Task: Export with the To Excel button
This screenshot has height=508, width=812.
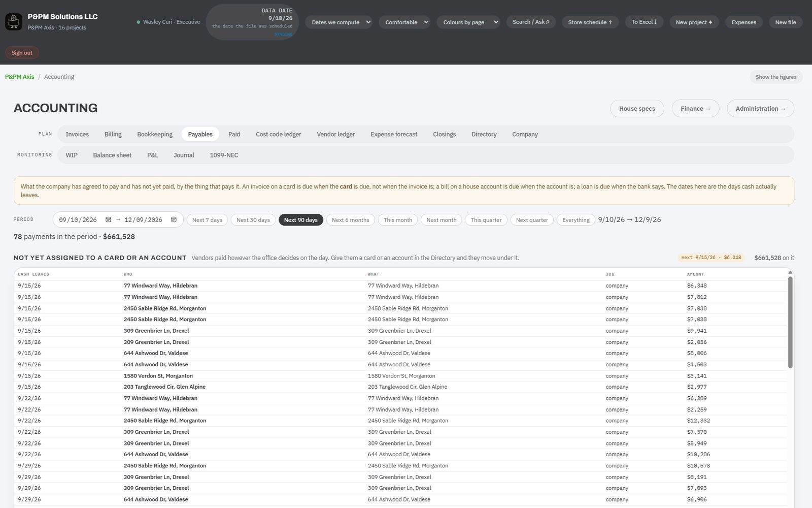Action: (644, 22)
